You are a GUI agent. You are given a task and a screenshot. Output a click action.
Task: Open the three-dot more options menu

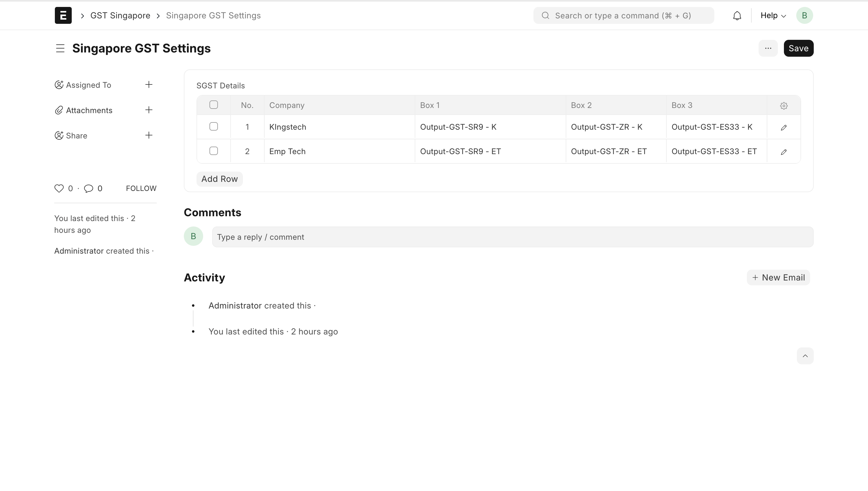(x=768, y=48)
